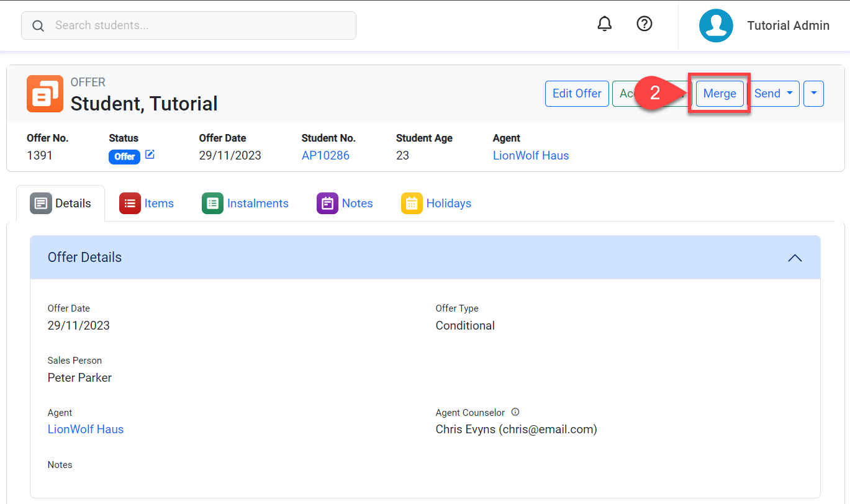Open the more actions caret dropdown
This screenshot has width=850, height=504.
point(813,94)
